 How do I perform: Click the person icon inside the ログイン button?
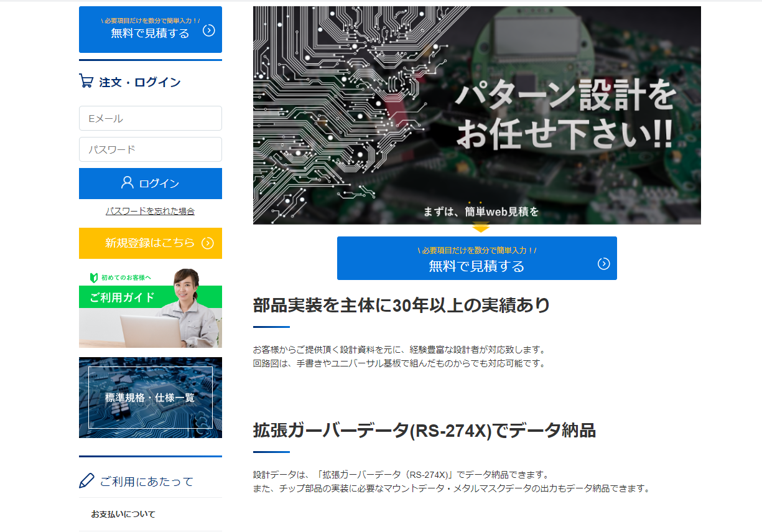click(x=127, y=183)
